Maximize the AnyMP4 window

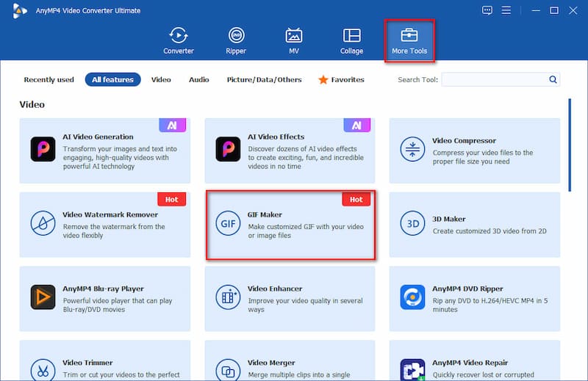(x=554, y=10)
